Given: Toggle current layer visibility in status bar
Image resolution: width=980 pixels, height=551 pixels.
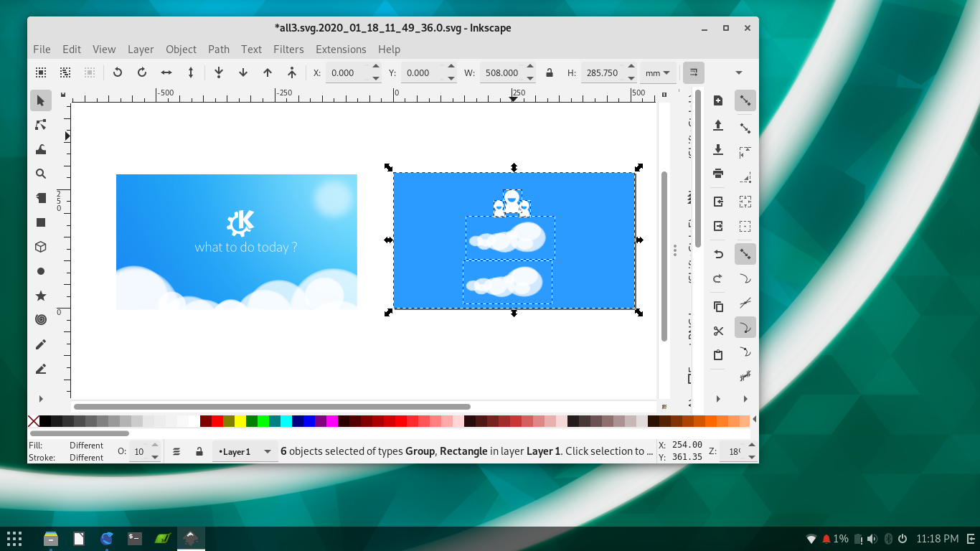Looking at the screenshot, I should pyautogui.click(x=176, y=452).
